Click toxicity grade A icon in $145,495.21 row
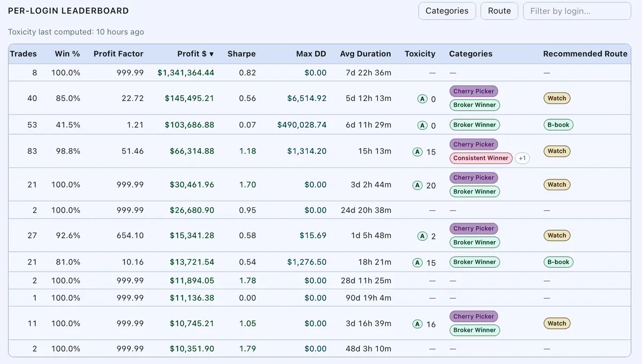Viewport: 642px width, 364px height. click(x=422, y=99)
